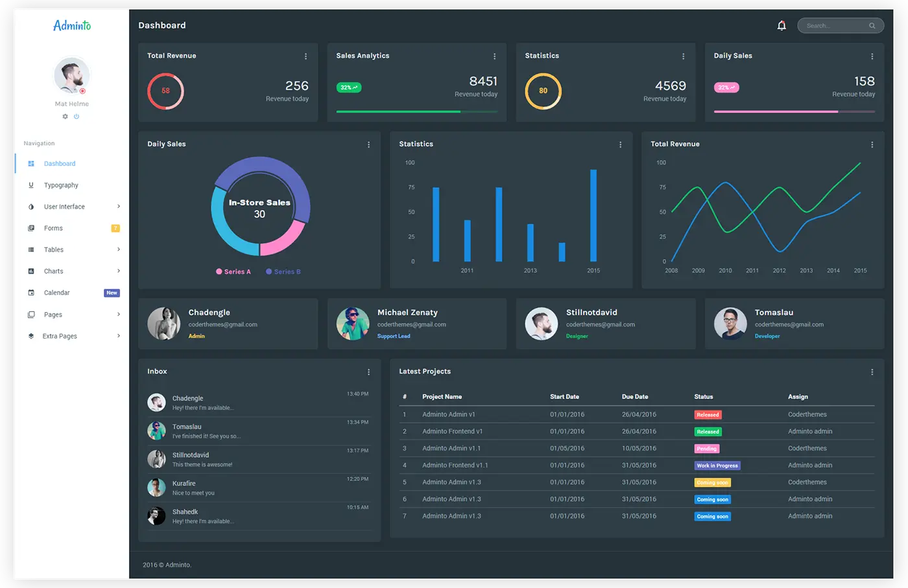Click the power logout icon under Mat Helme
This screenshot has width=908, height=588.
pos(77,117)
